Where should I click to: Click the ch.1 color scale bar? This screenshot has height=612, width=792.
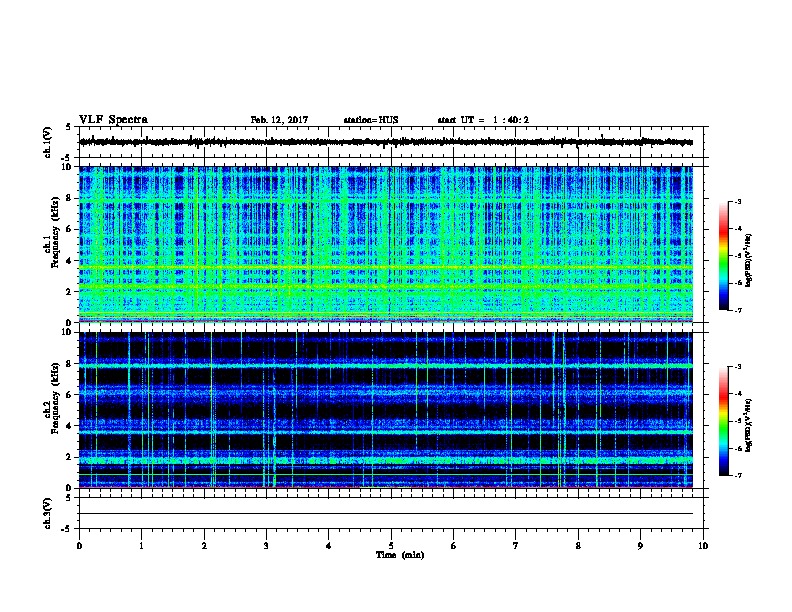tap(724, 256)
